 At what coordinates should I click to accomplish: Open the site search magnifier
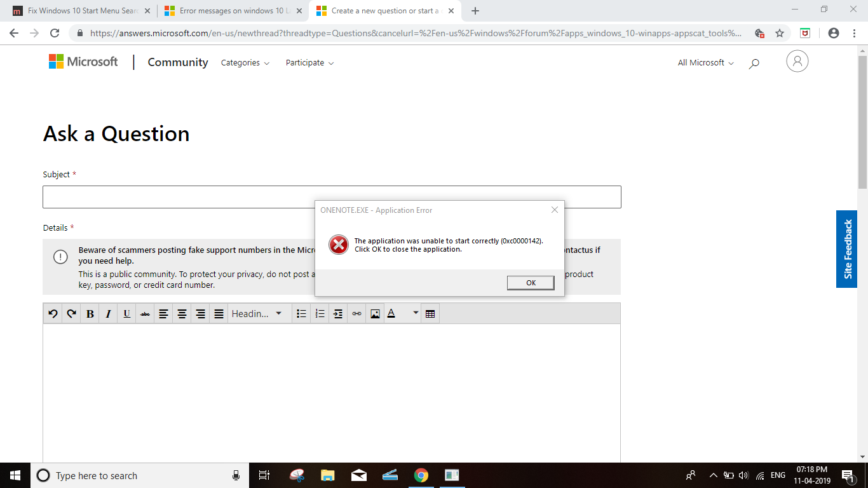[x=754, y=63]
